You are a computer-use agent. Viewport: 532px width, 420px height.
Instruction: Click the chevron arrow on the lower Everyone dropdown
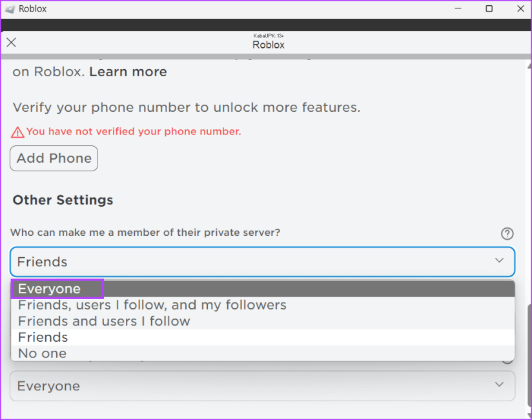(499, 384)
